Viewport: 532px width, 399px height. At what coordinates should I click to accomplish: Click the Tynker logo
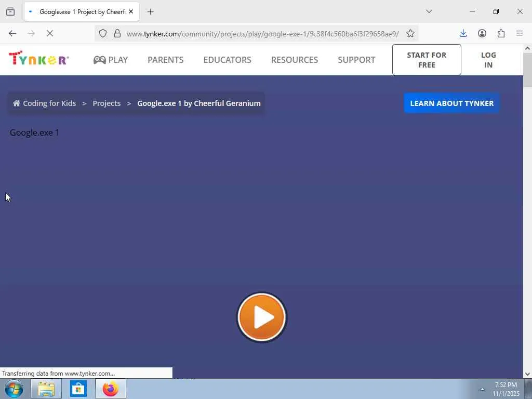pos(38,58)
